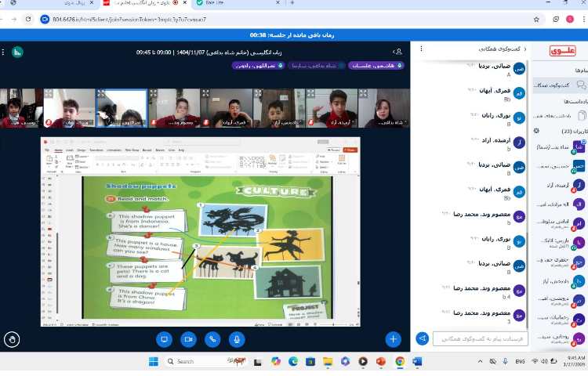Toggle the microphone mute button

[x=237, y=339]
